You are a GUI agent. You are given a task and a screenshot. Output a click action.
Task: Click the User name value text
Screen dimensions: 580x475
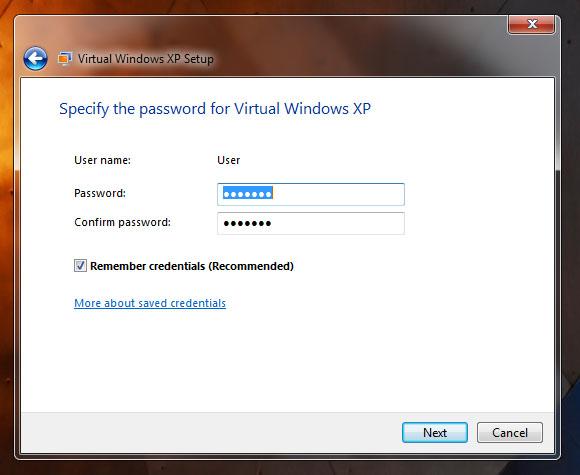coord(229,160)
